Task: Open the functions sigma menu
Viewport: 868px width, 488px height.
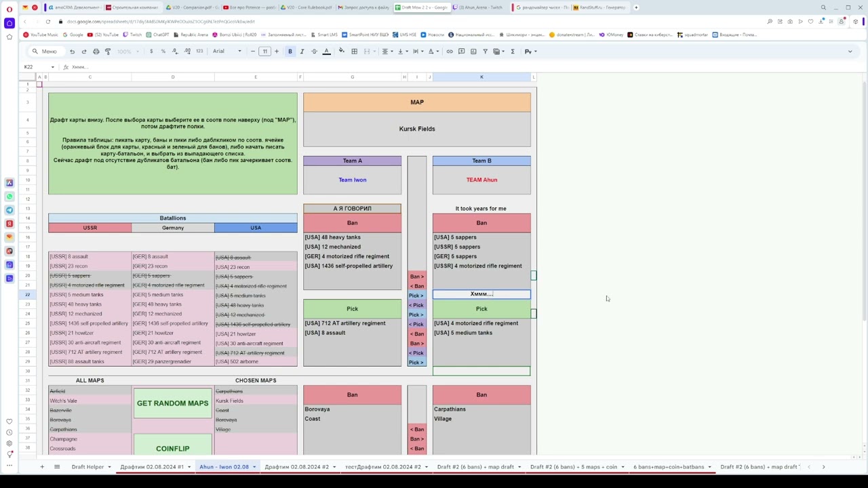Action: (x=513, y=52)
